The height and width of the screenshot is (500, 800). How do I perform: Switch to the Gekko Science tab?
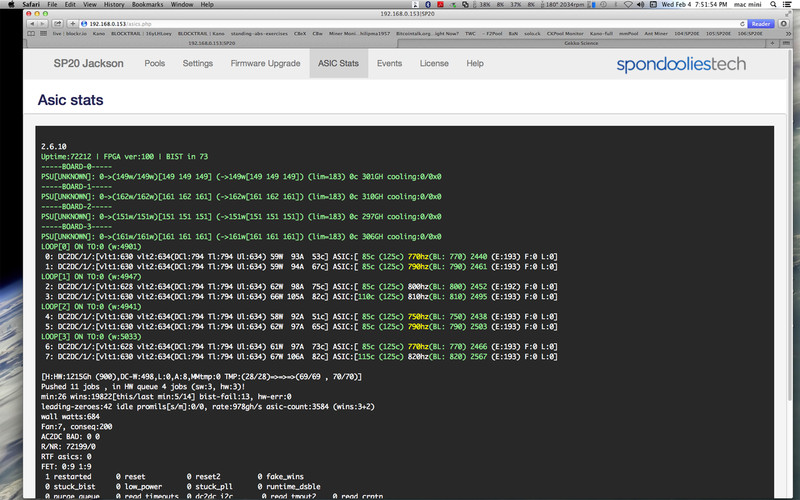pyautogui.click(x=582, y=43)
